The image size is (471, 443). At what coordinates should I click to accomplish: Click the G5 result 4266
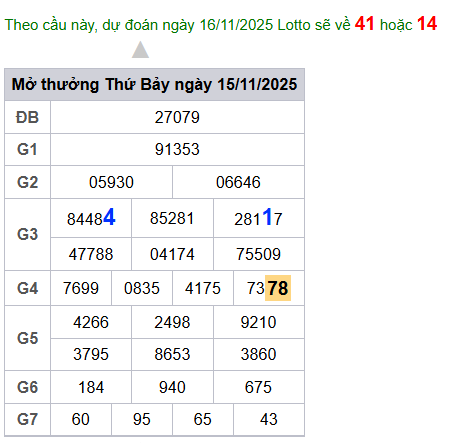pos(91,323)
